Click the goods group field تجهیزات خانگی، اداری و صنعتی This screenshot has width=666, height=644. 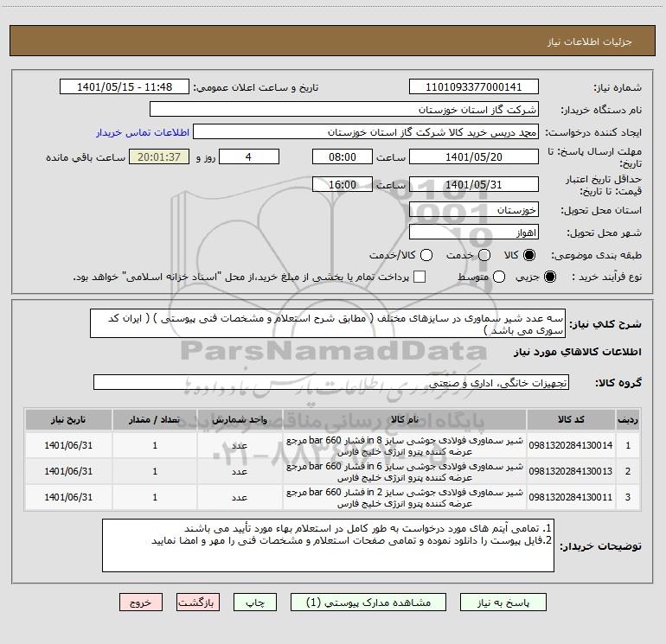pyautogui.click(x=331, y=382)
